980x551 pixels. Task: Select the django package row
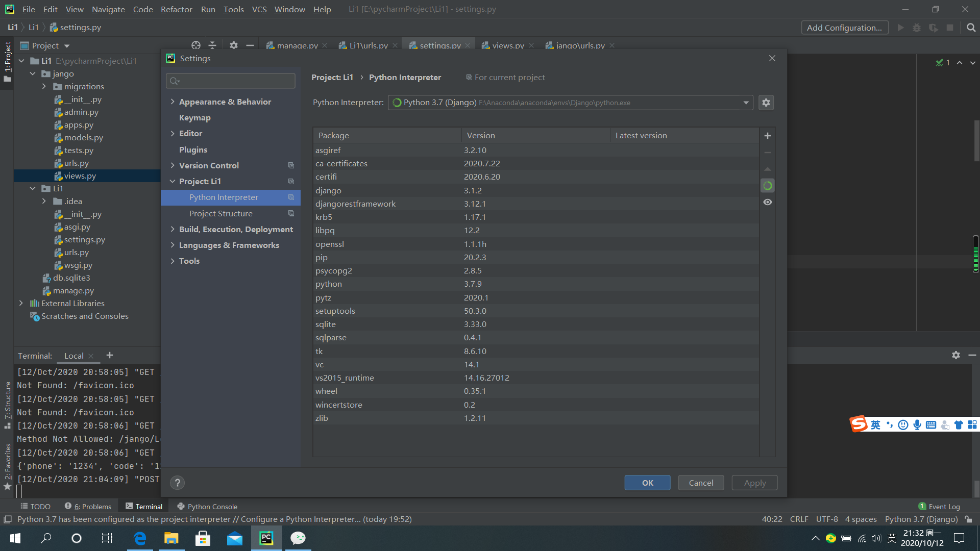click(x=535, y=190)
